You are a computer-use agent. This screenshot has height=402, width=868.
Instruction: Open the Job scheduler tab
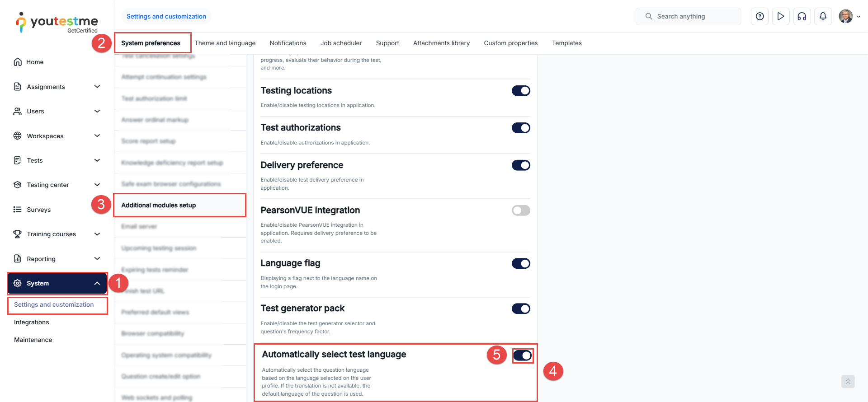tap(341, 43)
